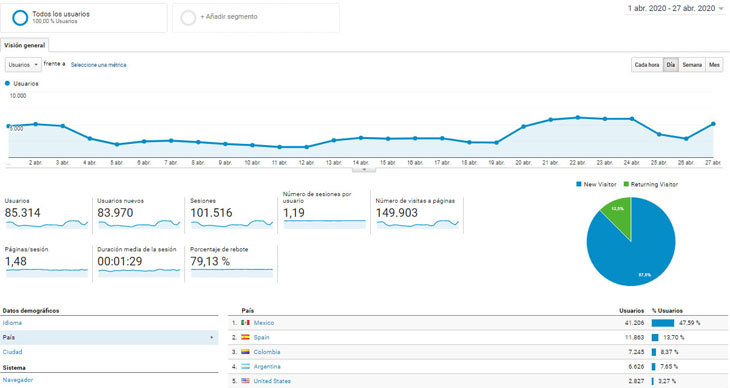Switch chart granularity to Semana

pyautogui.click(x=692, y=65)
